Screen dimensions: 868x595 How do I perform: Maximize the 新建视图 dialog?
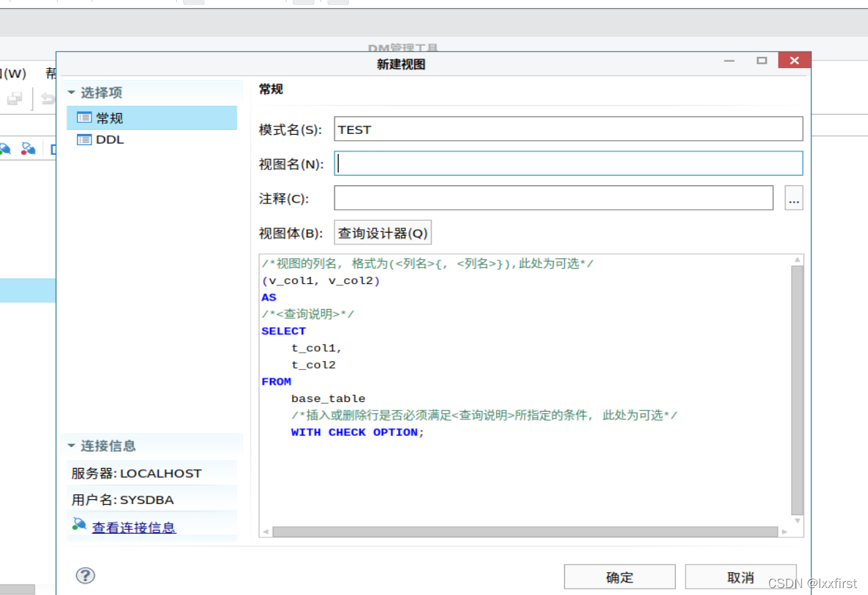click(x=762, y=61)
